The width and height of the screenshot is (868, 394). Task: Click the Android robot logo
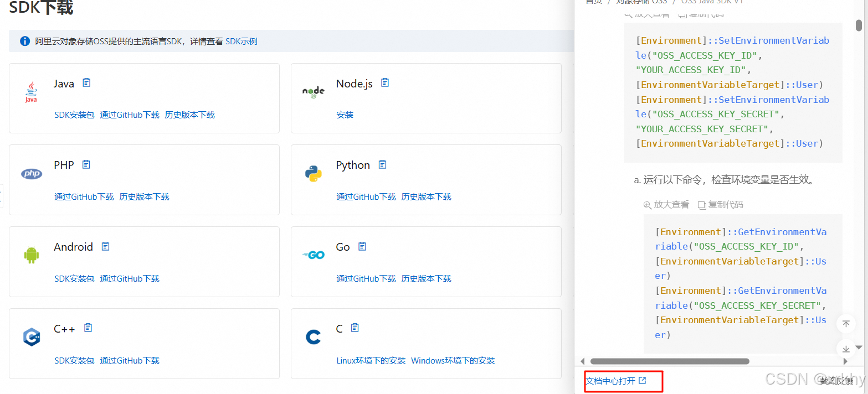point(32,255)
